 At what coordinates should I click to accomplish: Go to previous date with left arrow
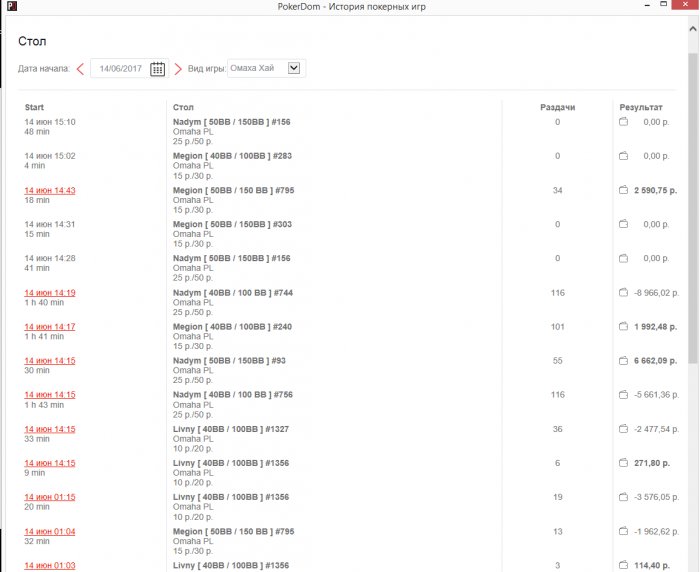coord(80,69)
